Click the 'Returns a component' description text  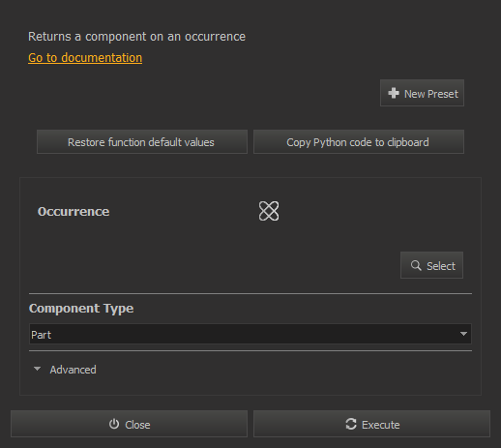(x=136, y=37)
